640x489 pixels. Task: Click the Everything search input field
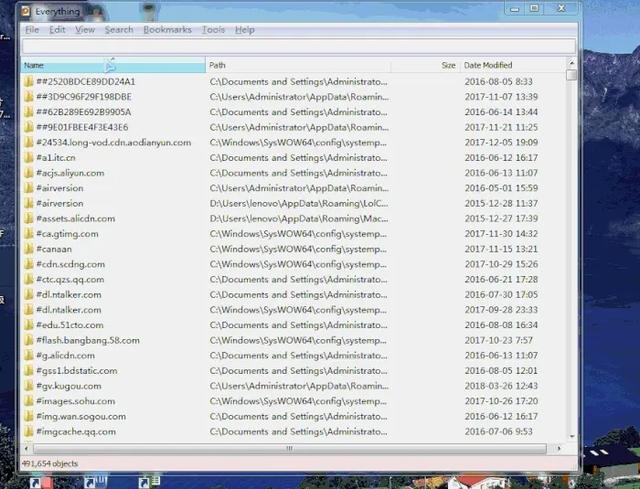tap(299, 46)
